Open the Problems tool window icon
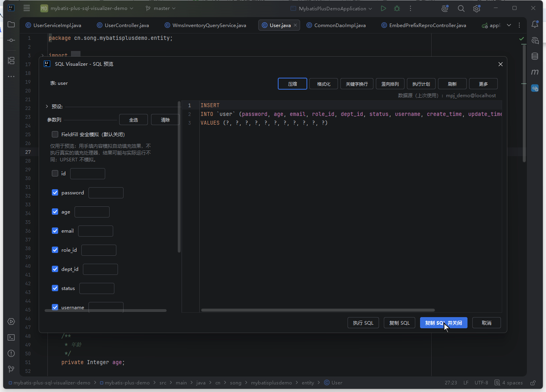This screenshot has height=392, width=546. click(11, 353)
